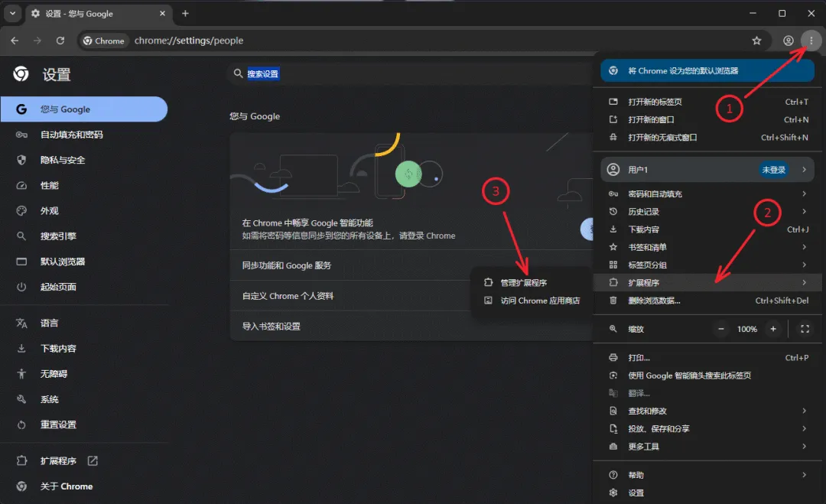The image size is (826, 504).
Task: Select 下载内容 in the Chrome menu
Action: [707, 229]
